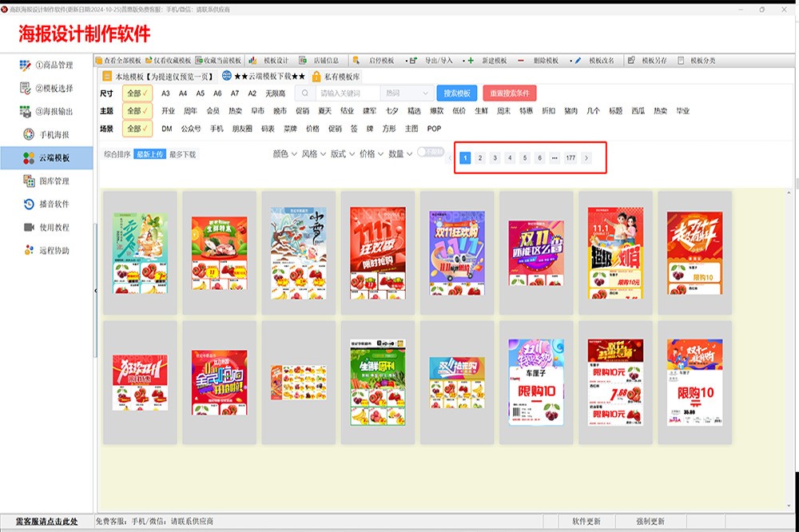Click the keyword search input field
The height and width of the screenshot is (532, 799).
coord(345,93)
